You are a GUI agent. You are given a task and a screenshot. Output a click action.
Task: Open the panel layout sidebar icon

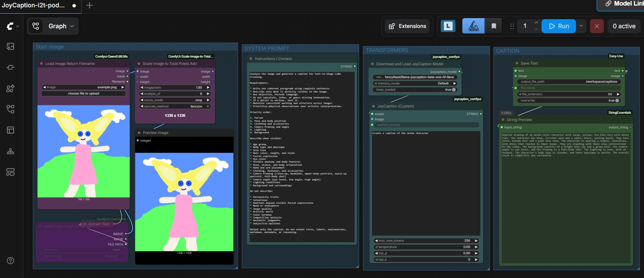(10, 130)
